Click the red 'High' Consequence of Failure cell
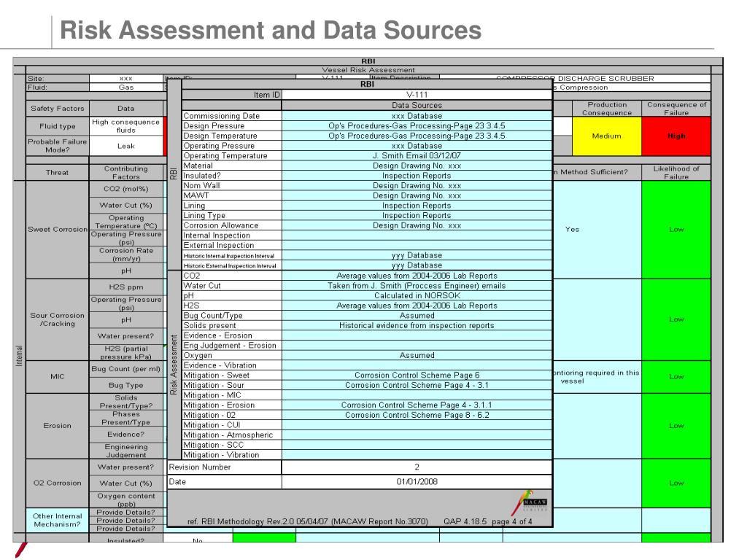Image resolution: width=747 pixels, height=560 pixels. pyautogui.click(x=676, y=136)
